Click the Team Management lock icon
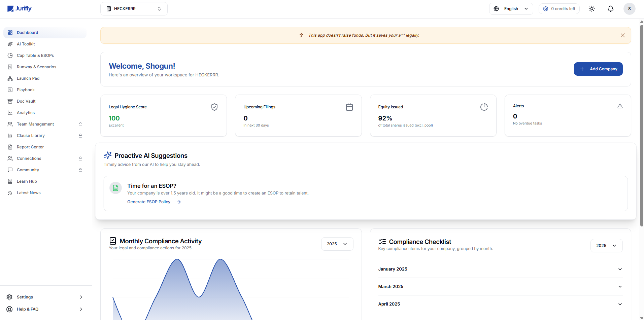The image size is (644, 320). point(80,124)
